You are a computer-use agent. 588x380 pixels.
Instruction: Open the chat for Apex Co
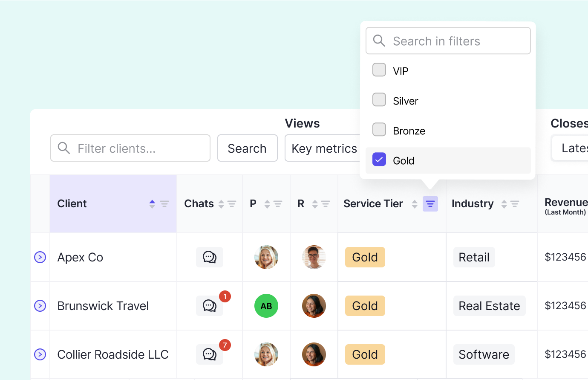coord(209,257)
